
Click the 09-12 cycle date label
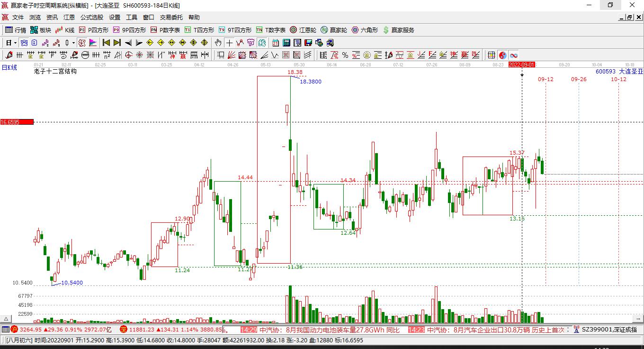(546, 79)
